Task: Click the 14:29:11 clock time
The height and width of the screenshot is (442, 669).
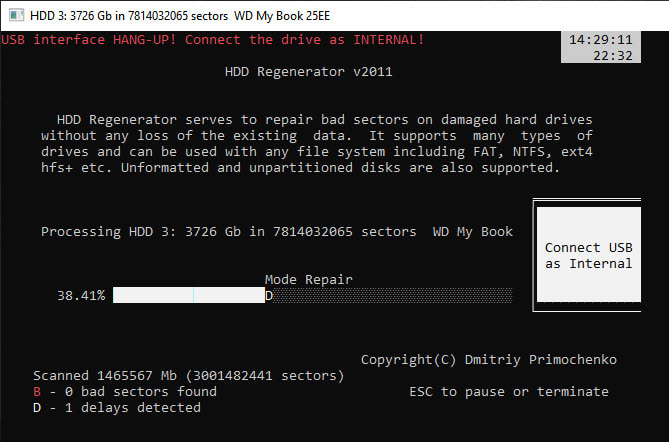Action: (x=600, y=40)
